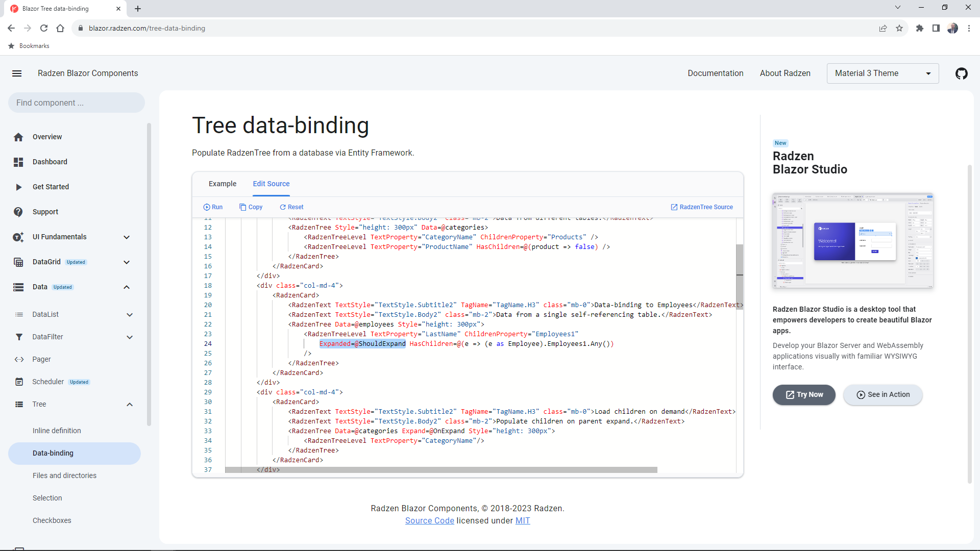
Task: Open the RadzenTree Source link
Action: point(702,207)
